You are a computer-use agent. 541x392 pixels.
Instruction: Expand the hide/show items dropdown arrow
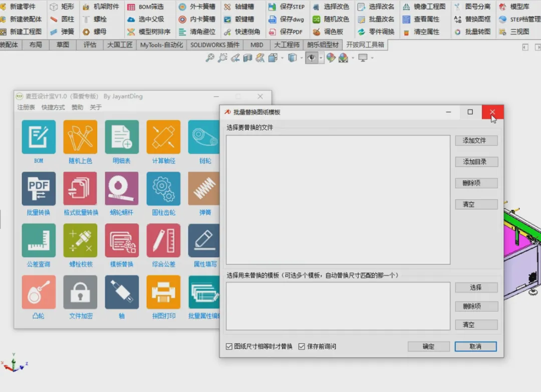point(321,58)
